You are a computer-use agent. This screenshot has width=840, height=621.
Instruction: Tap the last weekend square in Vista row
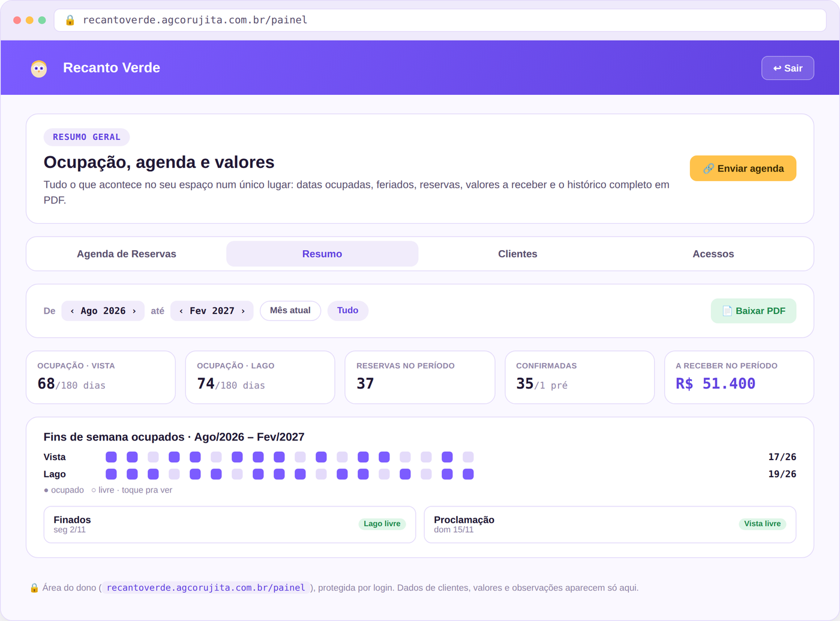tap(468, 457)
